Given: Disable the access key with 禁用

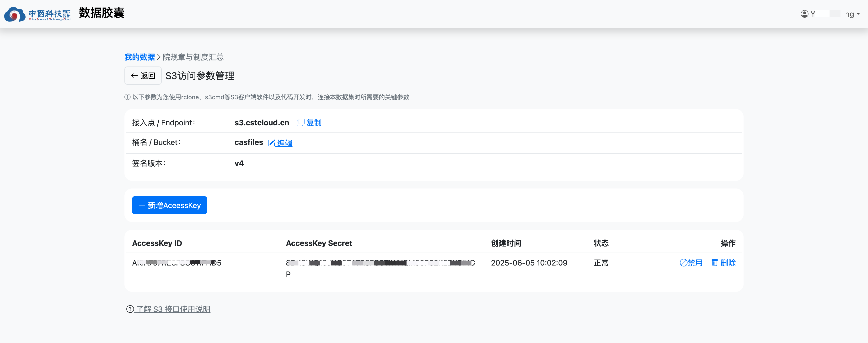Looking at the screenshot, I should (695, 263).
